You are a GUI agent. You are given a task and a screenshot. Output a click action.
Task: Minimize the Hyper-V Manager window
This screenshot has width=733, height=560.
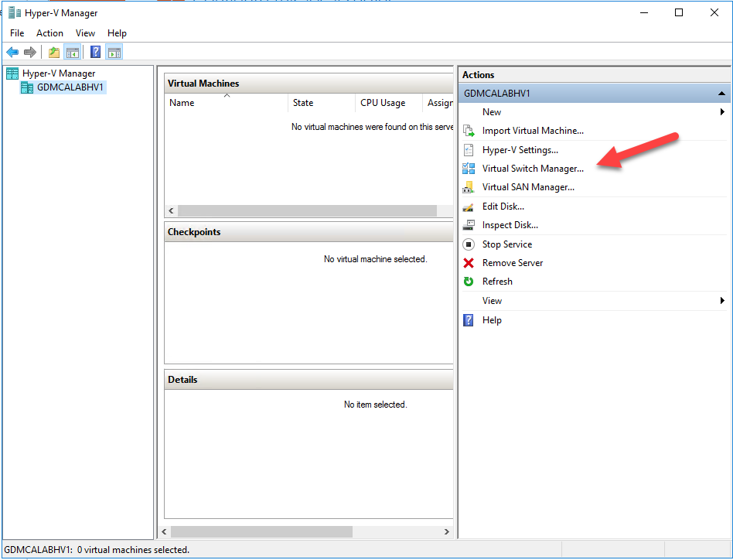[644, 13]
